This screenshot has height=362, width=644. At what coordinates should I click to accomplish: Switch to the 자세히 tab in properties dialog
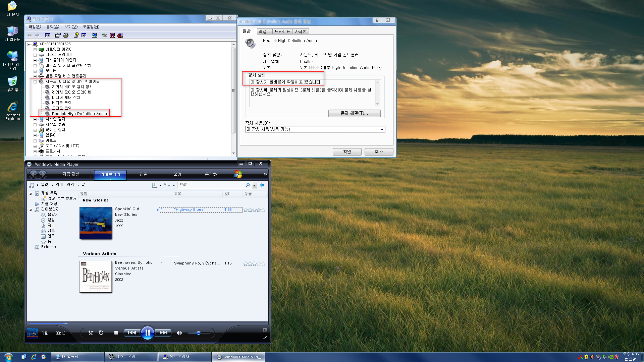301,32
